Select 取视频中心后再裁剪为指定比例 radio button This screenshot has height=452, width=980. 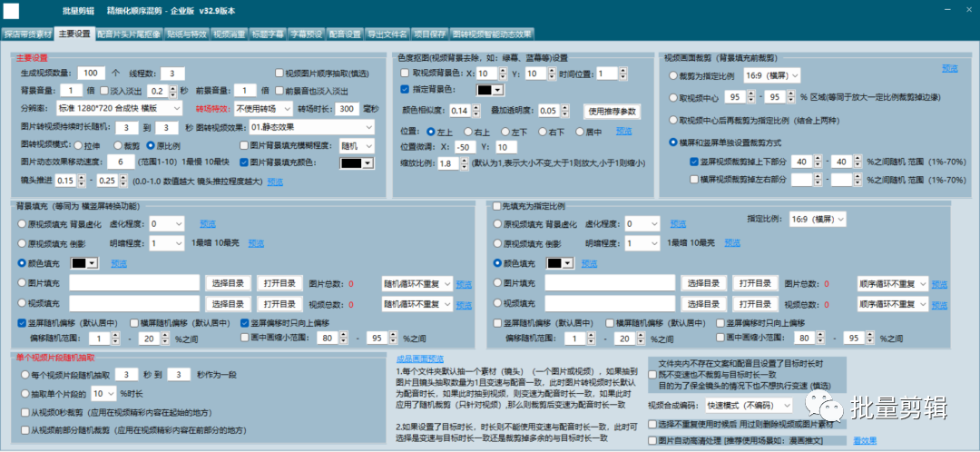click(x=673, y=120)
